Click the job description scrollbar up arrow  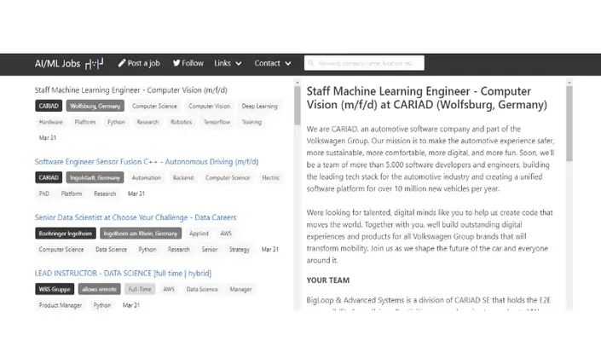pos(569,82)
